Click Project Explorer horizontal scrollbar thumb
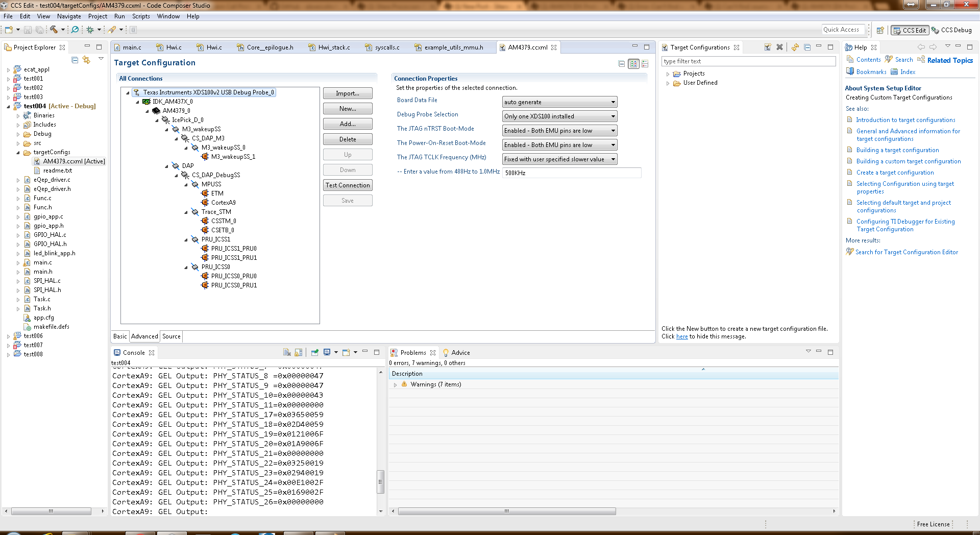 click(x=51, y=511)
